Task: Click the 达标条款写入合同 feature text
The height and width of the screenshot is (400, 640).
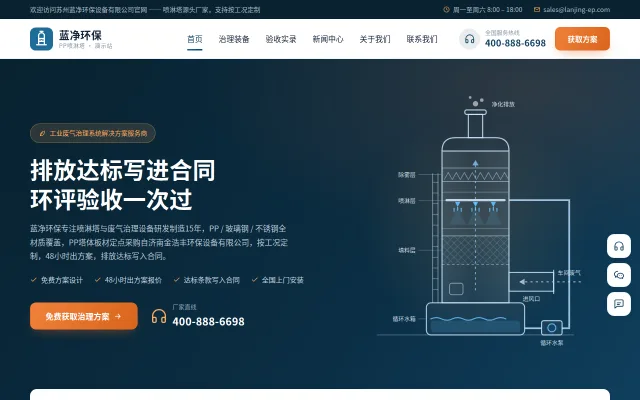Action: click(211, 280)
